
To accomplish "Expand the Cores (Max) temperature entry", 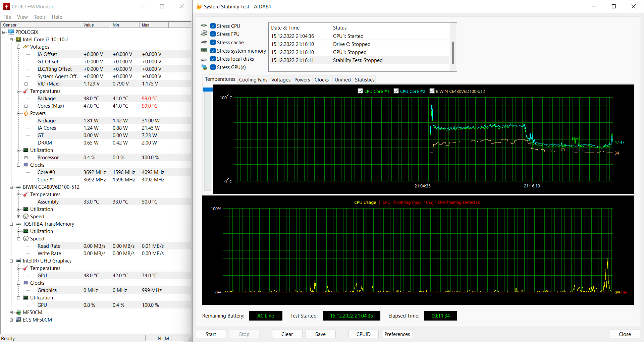I will [26, 106].
